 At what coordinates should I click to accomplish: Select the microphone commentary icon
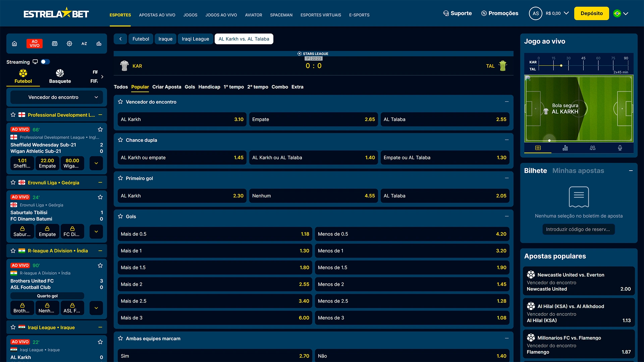(620, 148)
